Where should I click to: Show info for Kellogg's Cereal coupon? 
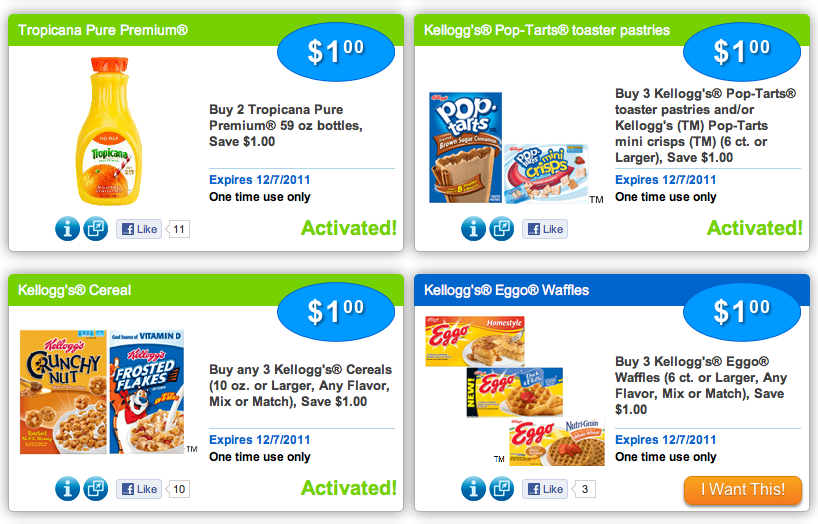click(67, 489)
